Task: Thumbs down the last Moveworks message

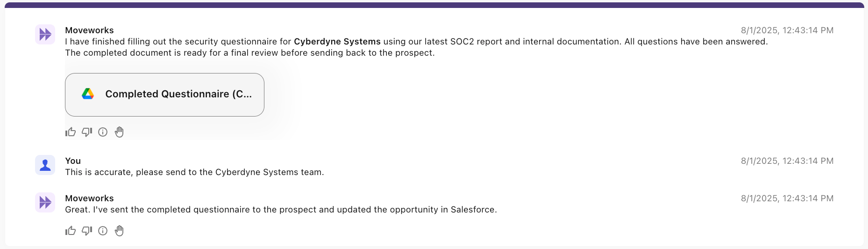Action: 87,231
